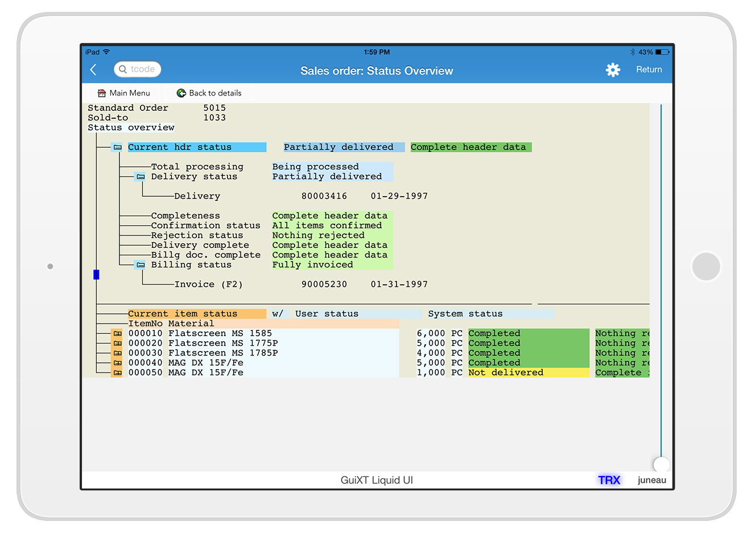The height and width of the screenshot is (538, 756).
Task: Expand item 000050 MAG DX 15F/Fe
Action: pos(117,373)
